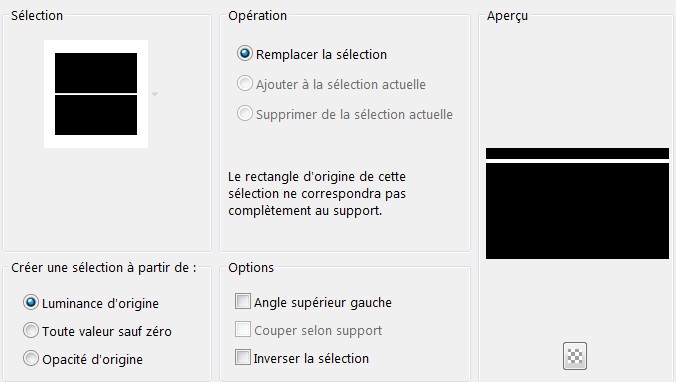
Task: Select Opacité d'origine option
Action: (x=31, y=359)
